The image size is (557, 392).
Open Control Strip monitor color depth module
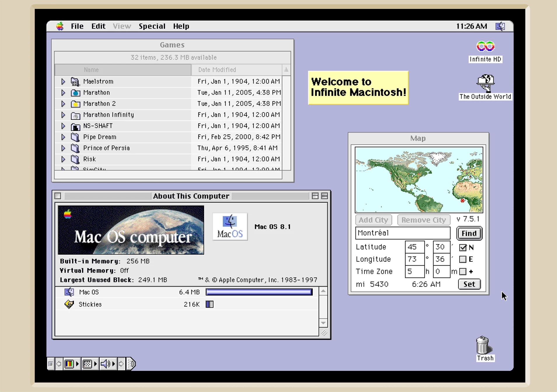pyautogui.click(x=72, y=364)
